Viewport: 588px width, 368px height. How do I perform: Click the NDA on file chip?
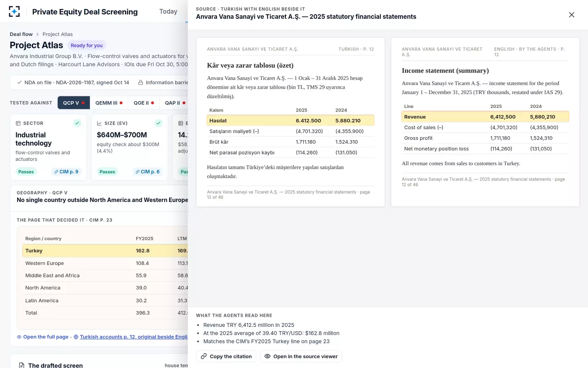(73, 83)
